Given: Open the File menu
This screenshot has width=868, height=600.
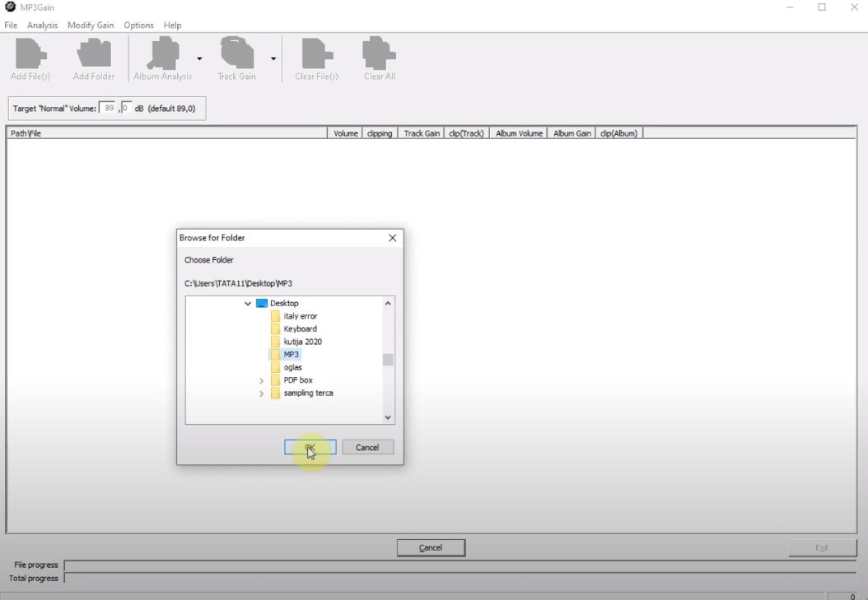Looking at the screenshot, I should tap(11, 25).
